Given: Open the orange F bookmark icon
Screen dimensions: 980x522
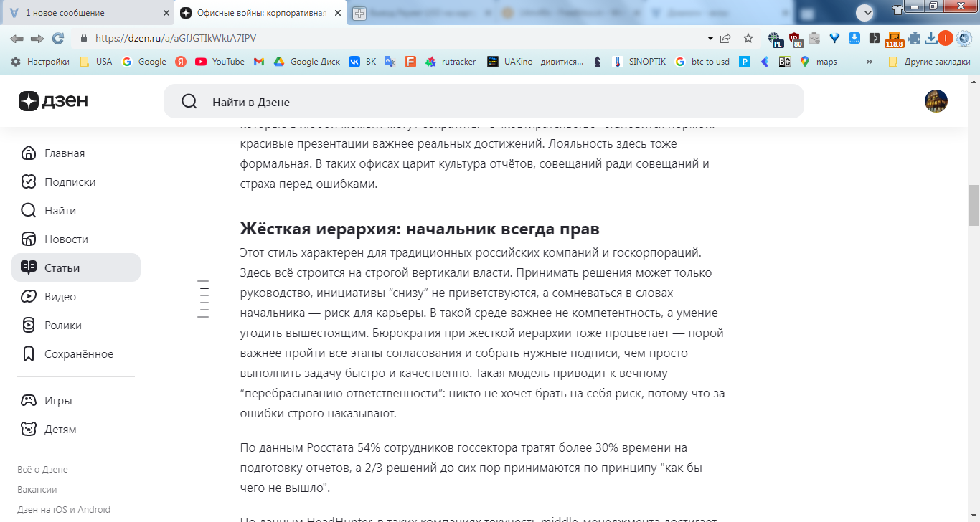Looking at the screenshot, I should tap(410, 62).
